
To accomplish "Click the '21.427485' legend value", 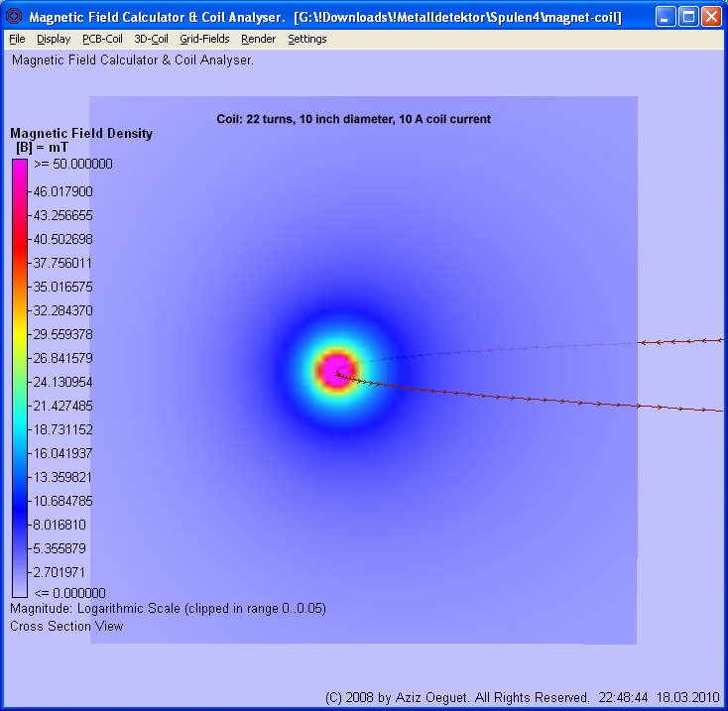I will click(x=63, y=407).
